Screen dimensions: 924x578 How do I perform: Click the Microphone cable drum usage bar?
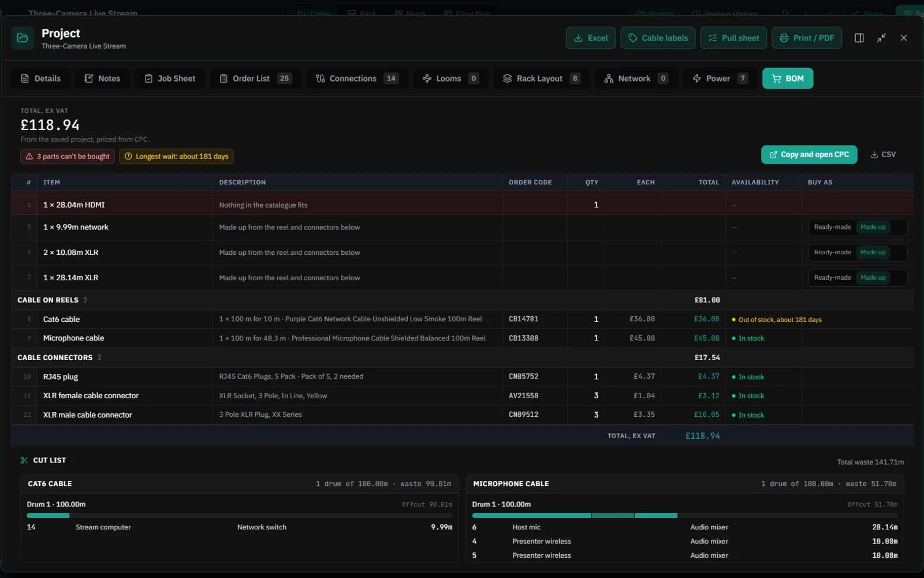tap(684, 516)
